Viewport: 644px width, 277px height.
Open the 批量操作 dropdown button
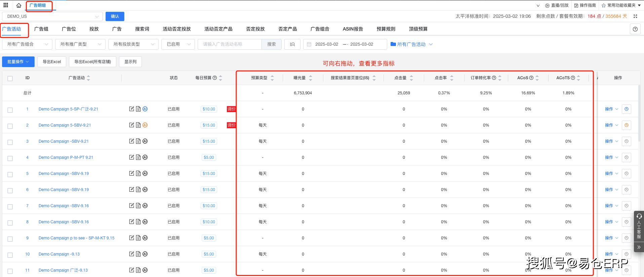pyautogui.click(x=18, y=62)
